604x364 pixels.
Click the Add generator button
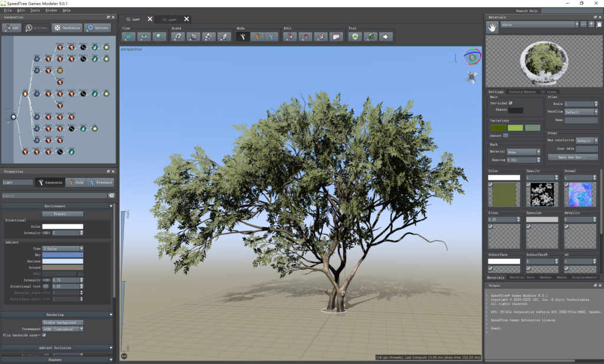pos(12,28)
